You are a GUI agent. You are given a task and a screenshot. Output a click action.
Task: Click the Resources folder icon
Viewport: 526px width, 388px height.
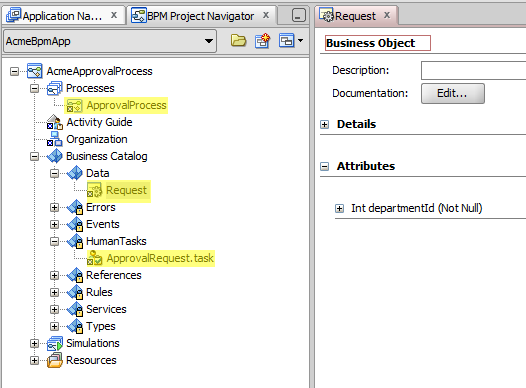click(54, 360)
